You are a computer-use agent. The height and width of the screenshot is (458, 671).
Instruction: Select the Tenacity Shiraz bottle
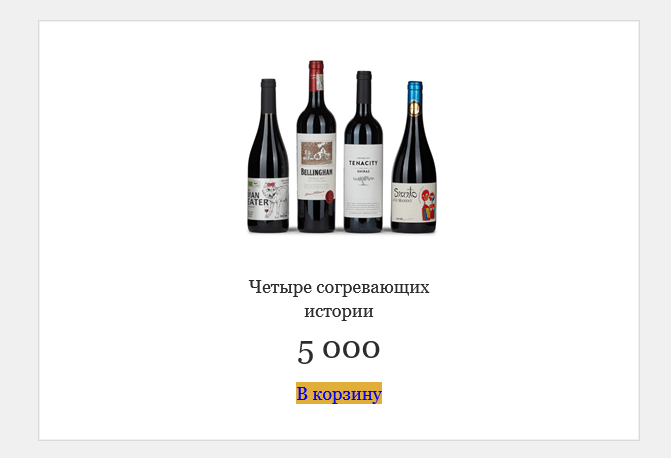coord(363,152)
